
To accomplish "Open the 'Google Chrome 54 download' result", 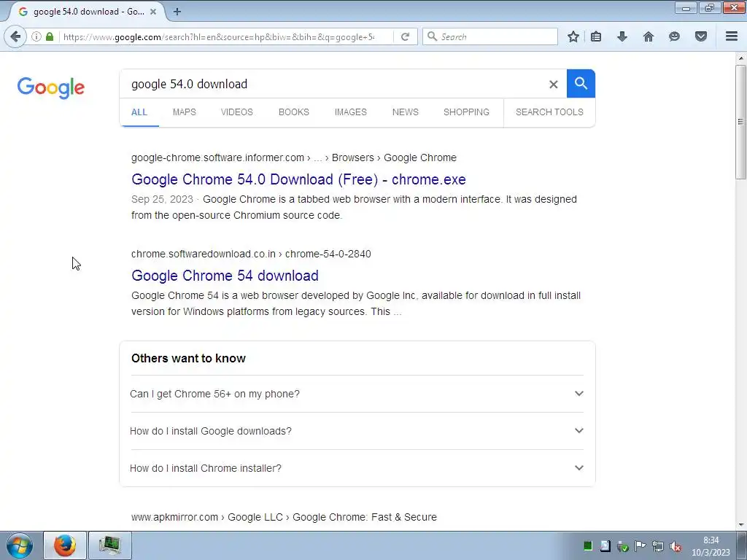I will 225,276.
